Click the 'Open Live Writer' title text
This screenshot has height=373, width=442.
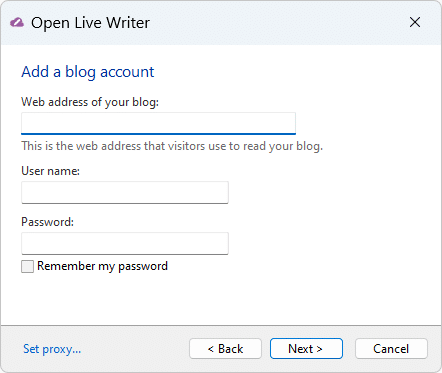[x=90, y=23]
